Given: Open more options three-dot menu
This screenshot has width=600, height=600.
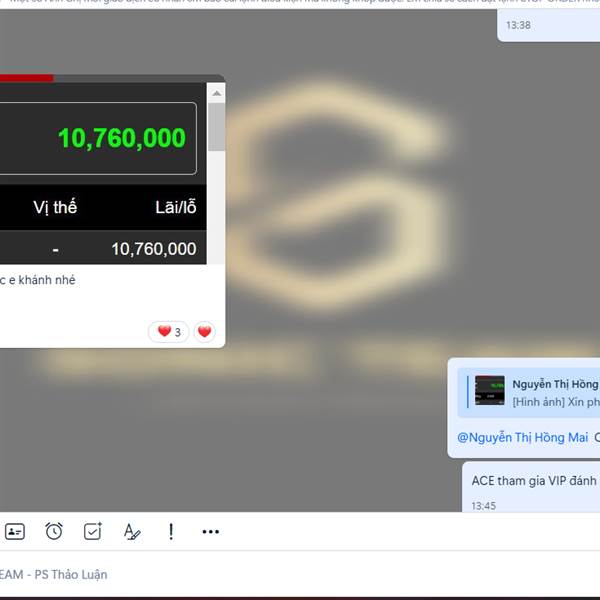Looking at the screenshot, I should point(210,532).
